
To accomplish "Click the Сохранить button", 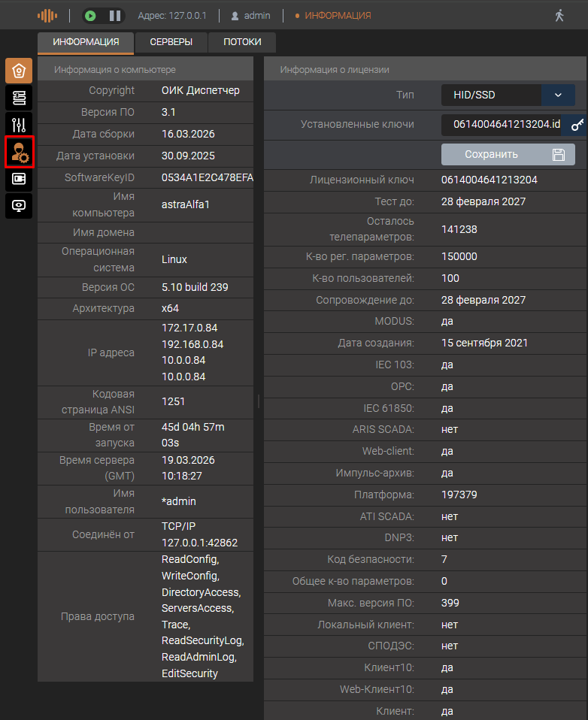I will (x=508, y=154).
